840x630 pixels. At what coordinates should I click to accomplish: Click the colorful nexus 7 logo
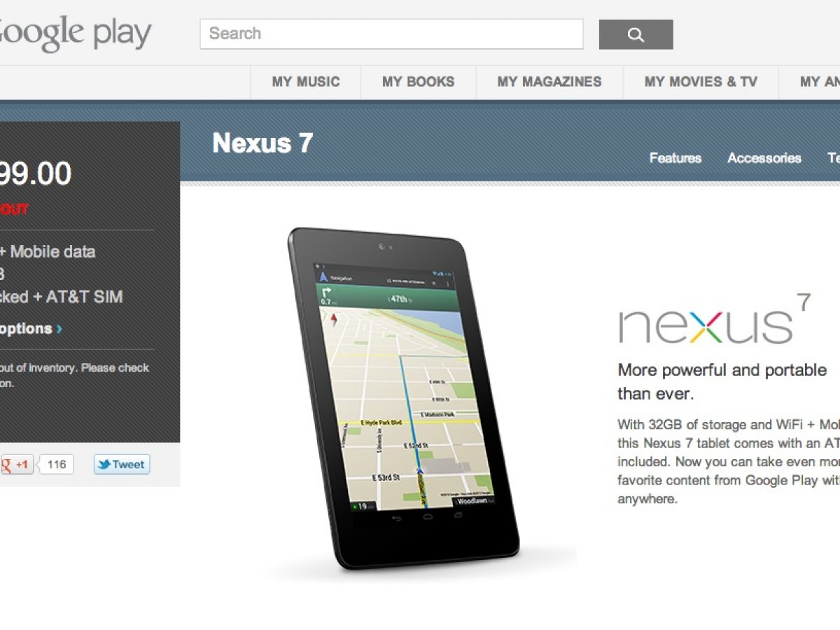(x=715, y=319)
